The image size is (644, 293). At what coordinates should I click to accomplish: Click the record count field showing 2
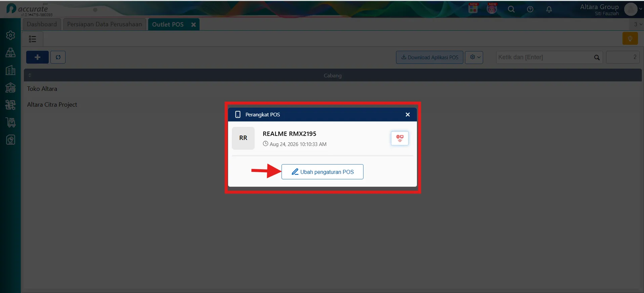tap(622, 57)
